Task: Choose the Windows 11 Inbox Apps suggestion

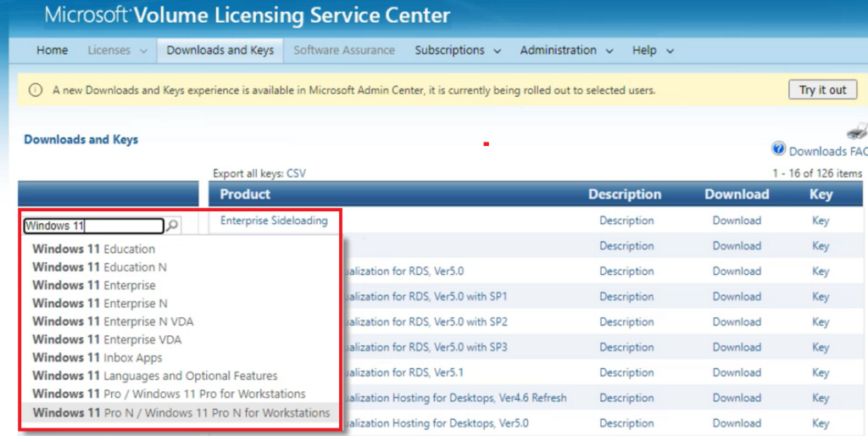Action: tap(97, 357)
